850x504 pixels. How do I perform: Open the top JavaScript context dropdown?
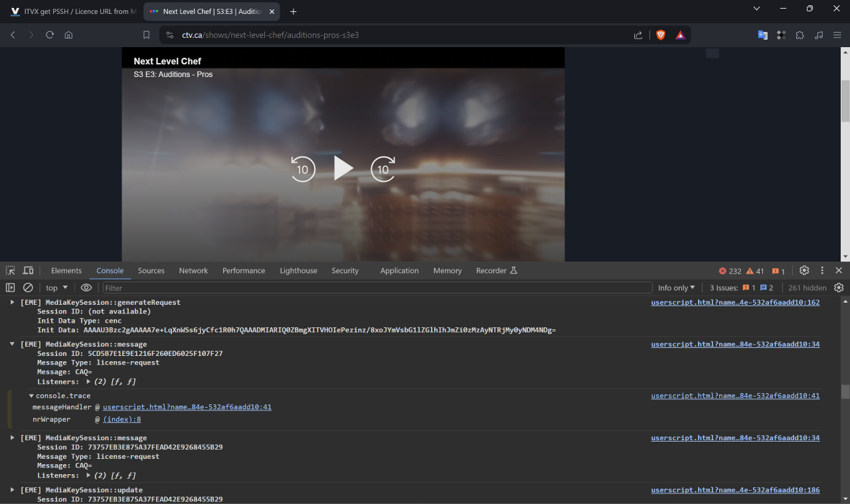tap(56, 288)
